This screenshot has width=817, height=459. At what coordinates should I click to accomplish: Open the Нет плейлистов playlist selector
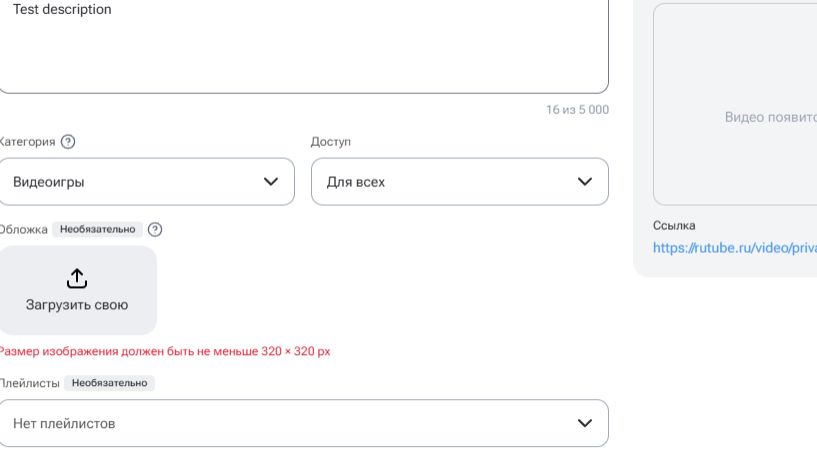tap(300, 423)
